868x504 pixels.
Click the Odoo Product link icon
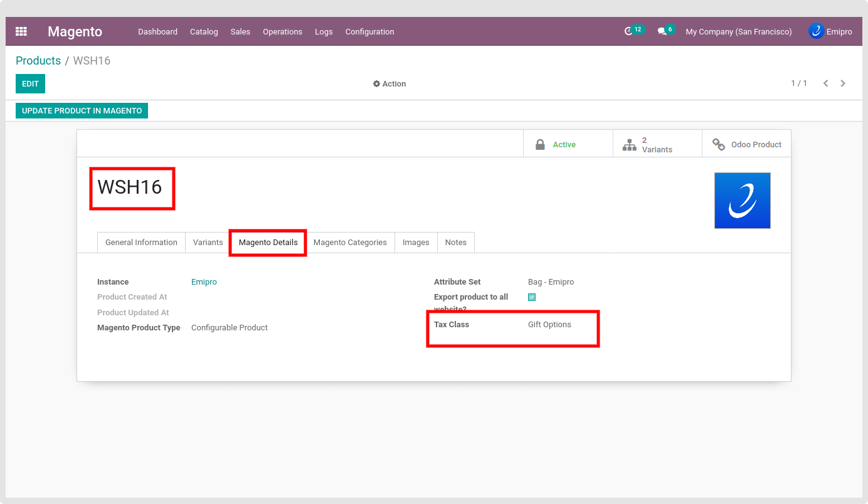click(719, 145)
